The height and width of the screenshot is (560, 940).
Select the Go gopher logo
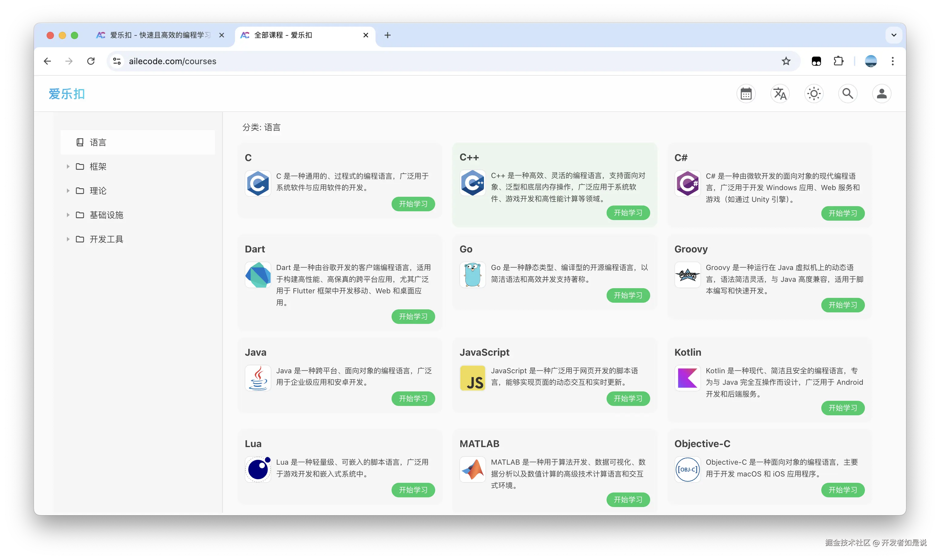[472, 274]
